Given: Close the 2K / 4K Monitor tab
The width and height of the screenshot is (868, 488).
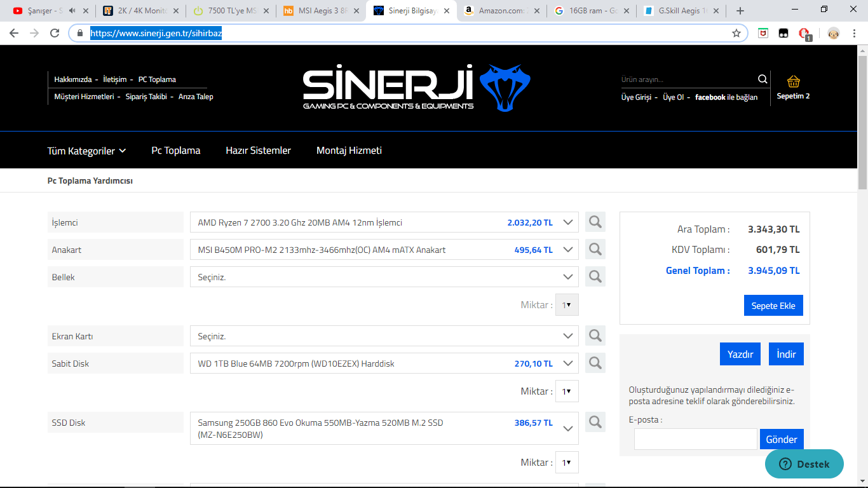Looking at the screenshot, I should [x=175, y=11].
